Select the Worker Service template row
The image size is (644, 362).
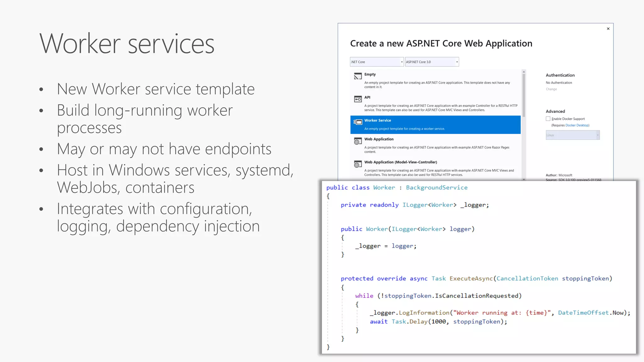tap(435, 125)
